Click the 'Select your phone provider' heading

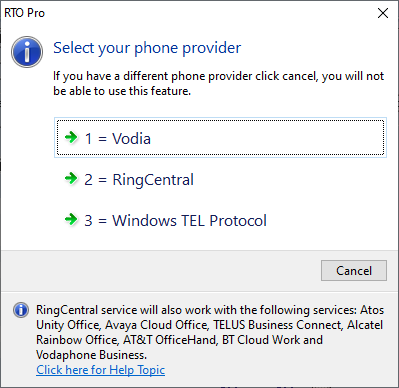point(147,48)
